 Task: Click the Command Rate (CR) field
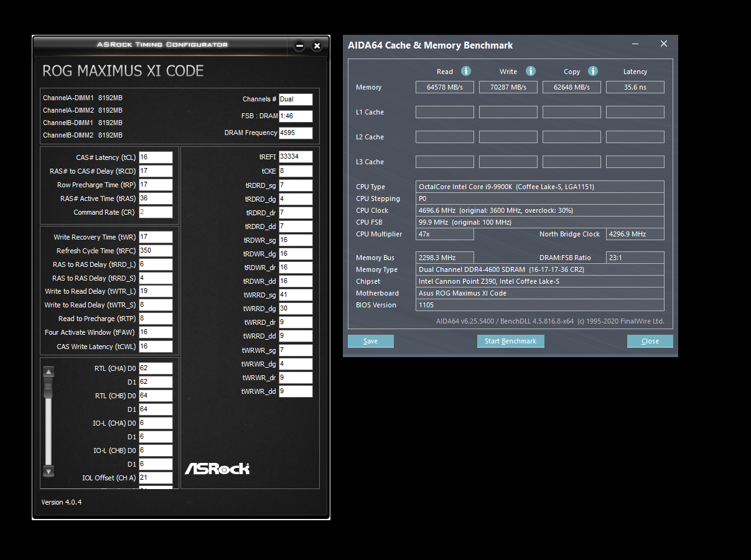[x=156, y=212]
